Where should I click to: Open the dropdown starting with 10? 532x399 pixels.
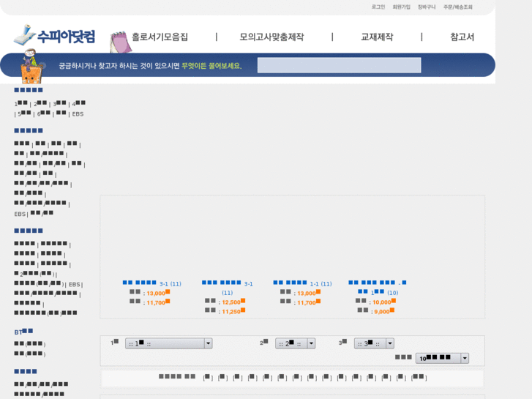click(x=442, y=358)
